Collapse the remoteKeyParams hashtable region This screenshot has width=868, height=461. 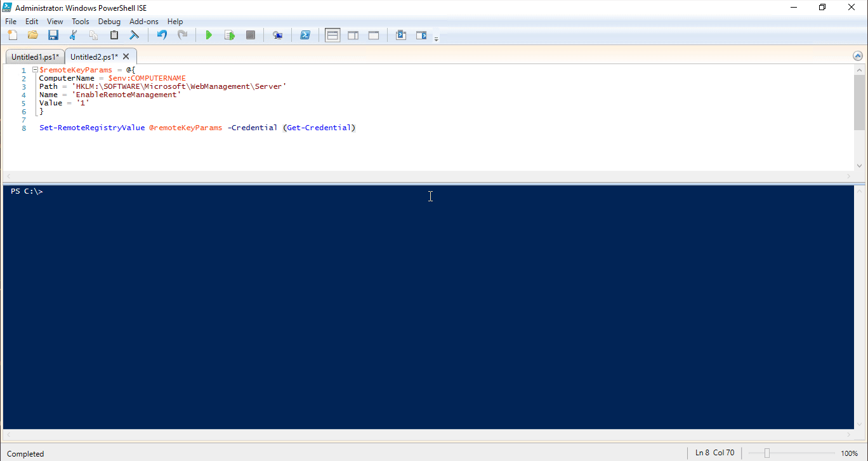[35, 69]
